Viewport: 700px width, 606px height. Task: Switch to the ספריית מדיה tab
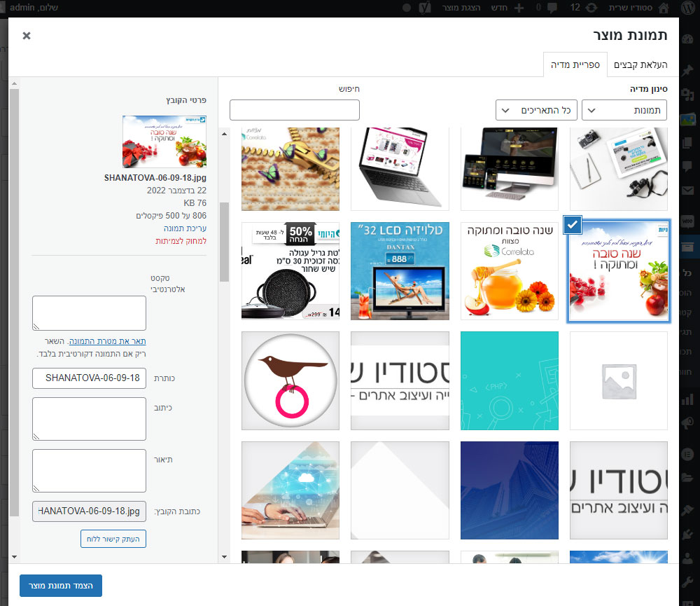(x=575, y=64)
